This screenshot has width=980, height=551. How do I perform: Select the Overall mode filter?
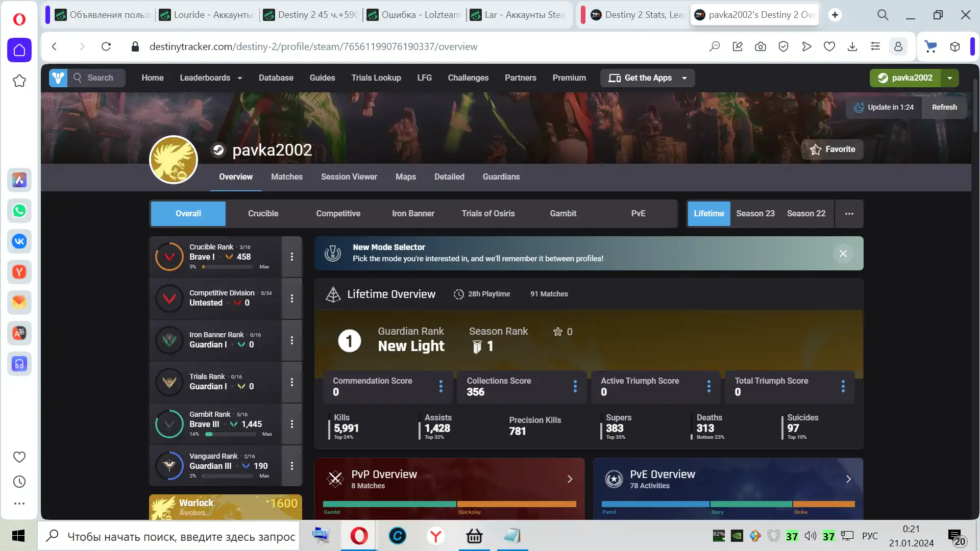pyautogui.click(x=188, y=214)
